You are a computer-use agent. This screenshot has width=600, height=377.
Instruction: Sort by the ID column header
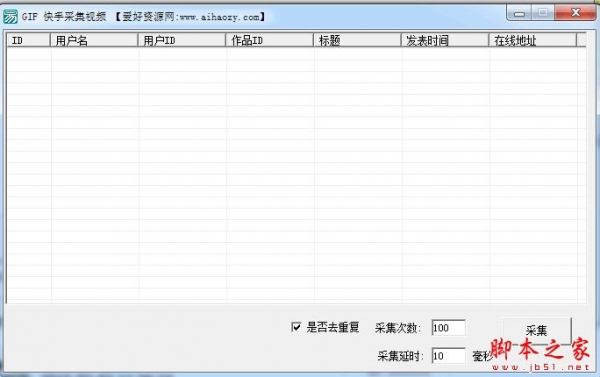pos(29,40)
